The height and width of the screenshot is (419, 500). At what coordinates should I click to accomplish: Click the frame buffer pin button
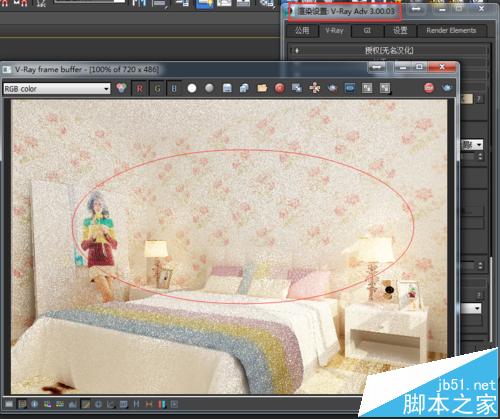click(377, 67)
